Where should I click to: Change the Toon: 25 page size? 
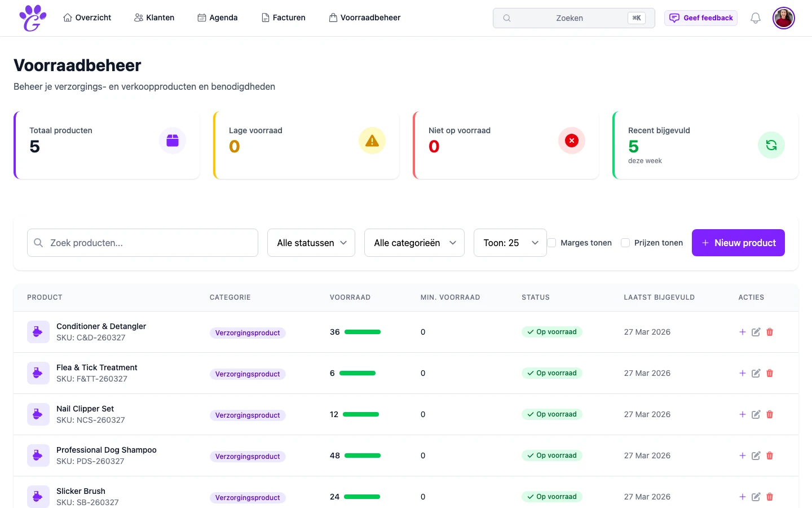click(510, 243)
